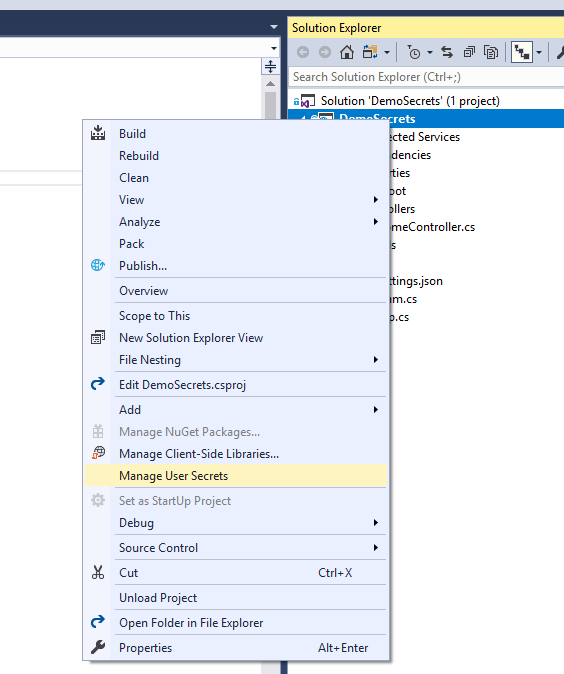Click the Forward arrow in Solution Explorer toolbar
This screenshot has width=564, height=674.
[325, 52]
